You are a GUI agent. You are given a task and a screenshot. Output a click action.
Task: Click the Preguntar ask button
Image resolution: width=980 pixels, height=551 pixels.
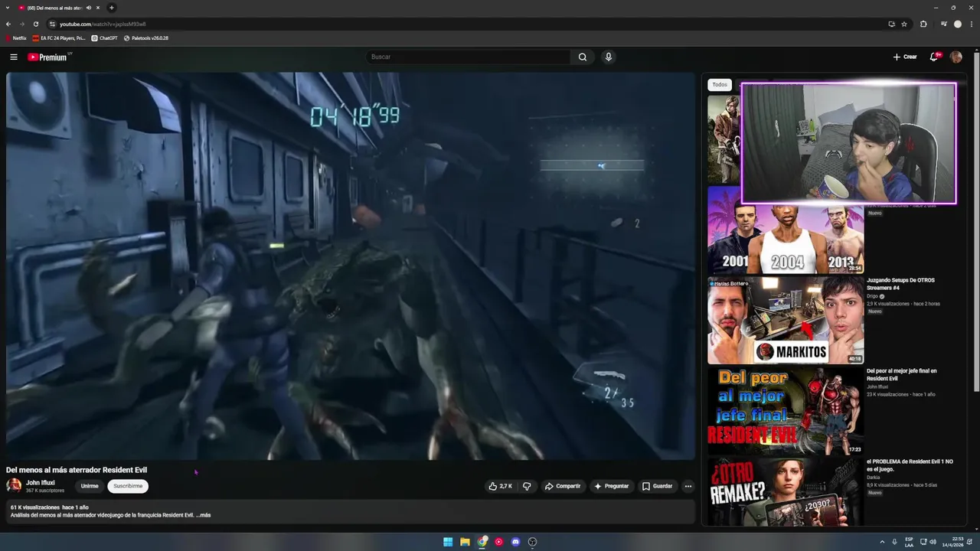point(611,486)
